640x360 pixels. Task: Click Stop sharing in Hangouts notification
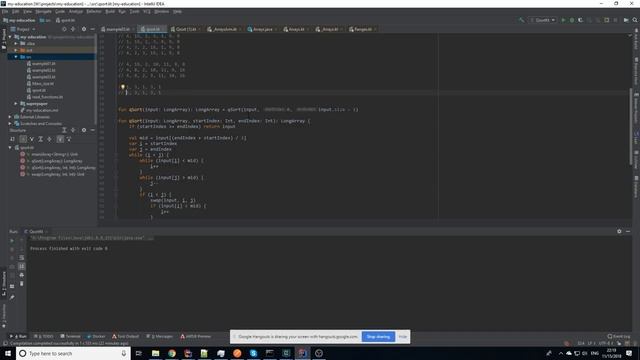tap(378, 337)
